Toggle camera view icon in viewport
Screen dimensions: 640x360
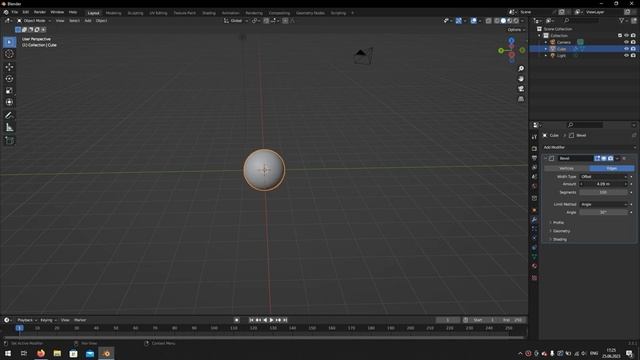521,89
